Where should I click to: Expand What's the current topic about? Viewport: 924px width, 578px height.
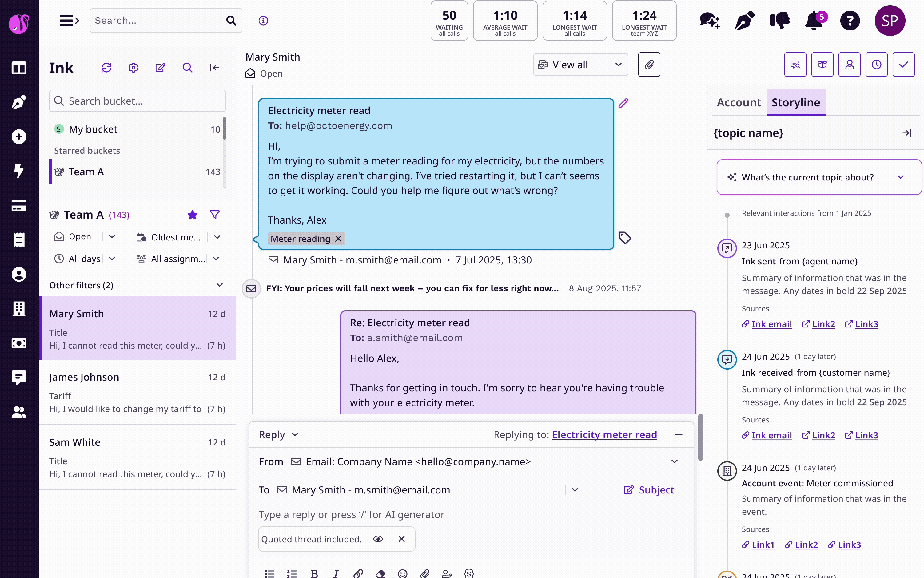click(x=901, y=177)
